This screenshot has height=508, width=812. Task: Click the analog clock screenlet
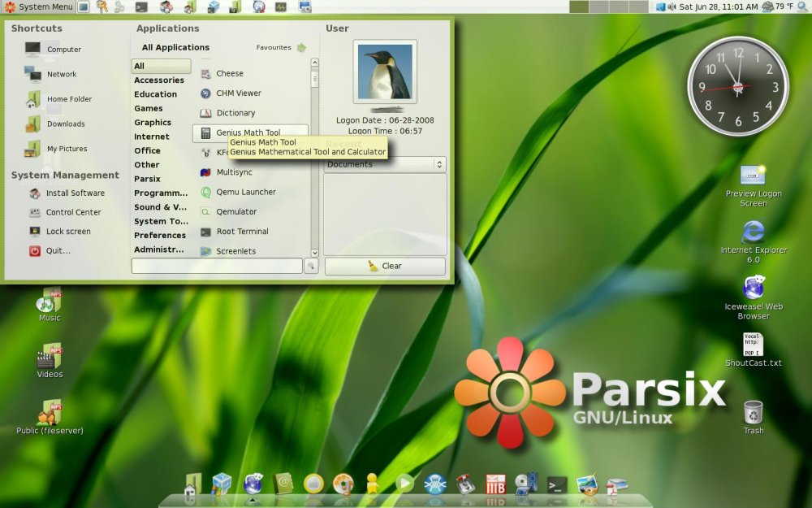tap(738, 87)
